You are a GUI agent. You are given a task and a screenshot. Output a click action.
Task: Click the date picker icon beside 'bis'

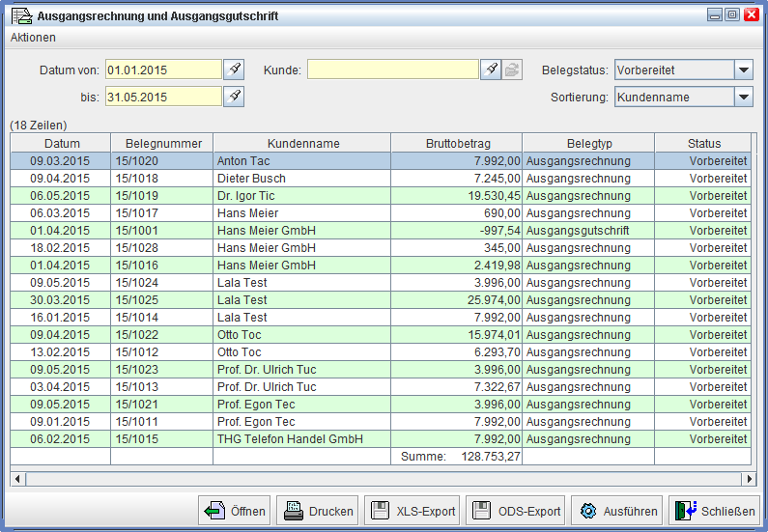click(x=234, y=97)
